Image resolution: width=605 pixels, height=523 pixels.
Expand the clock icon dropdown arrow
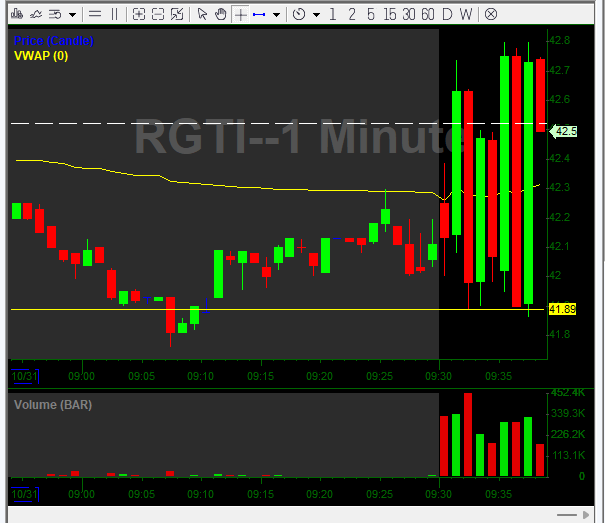click(x=316, y=15)
